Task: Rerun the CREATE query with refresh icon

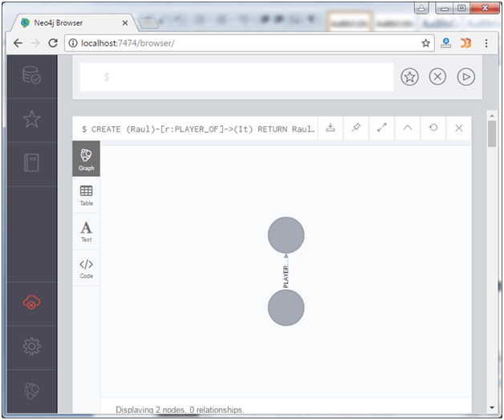Action: click(433, 128)
